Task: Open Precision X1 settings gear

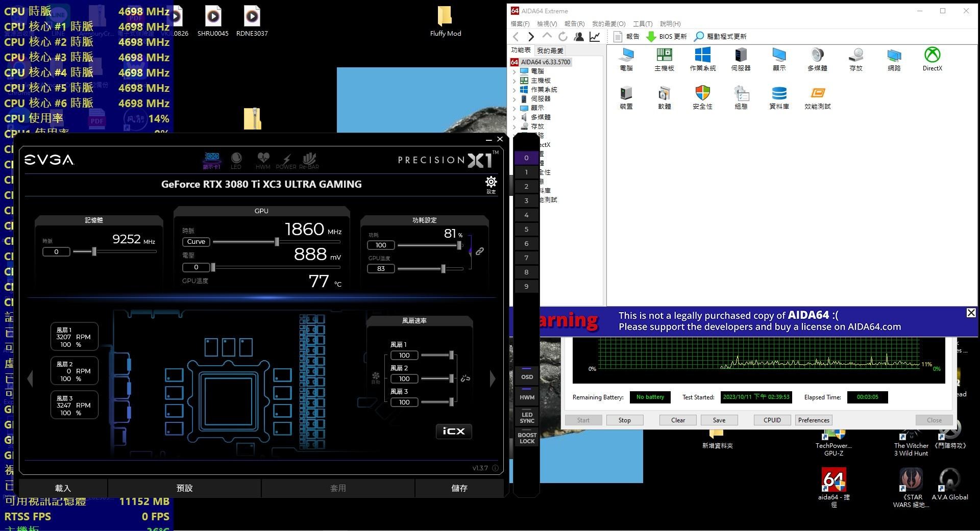Action: coord(491,185)
